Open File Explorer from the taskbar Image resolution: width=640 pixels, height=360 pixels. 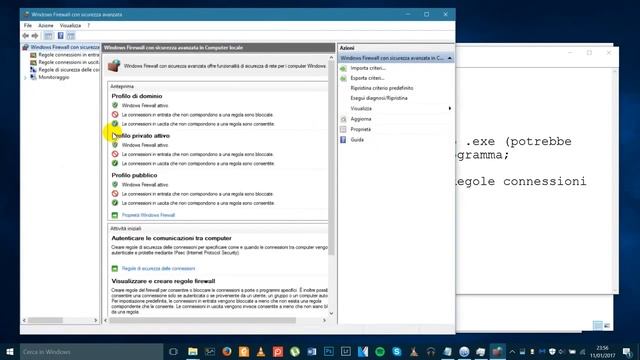[x=193, y=351]
